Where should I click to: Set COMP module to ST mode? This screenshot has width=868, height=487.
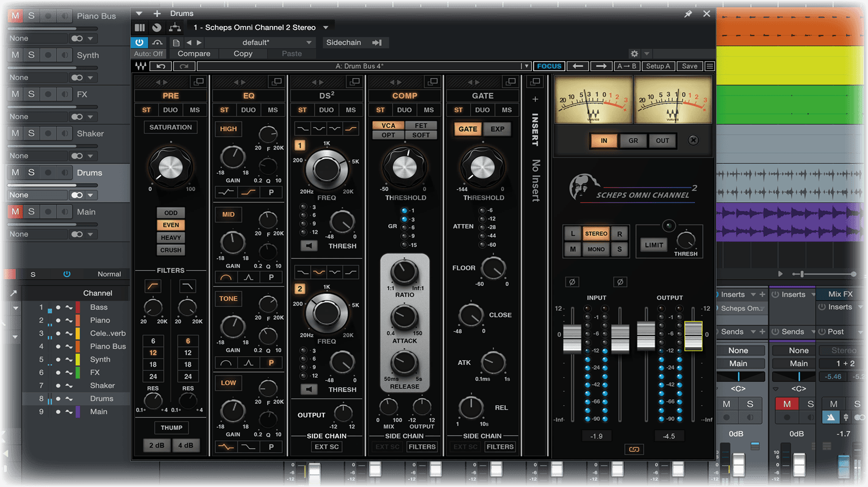tap(380, 110)
